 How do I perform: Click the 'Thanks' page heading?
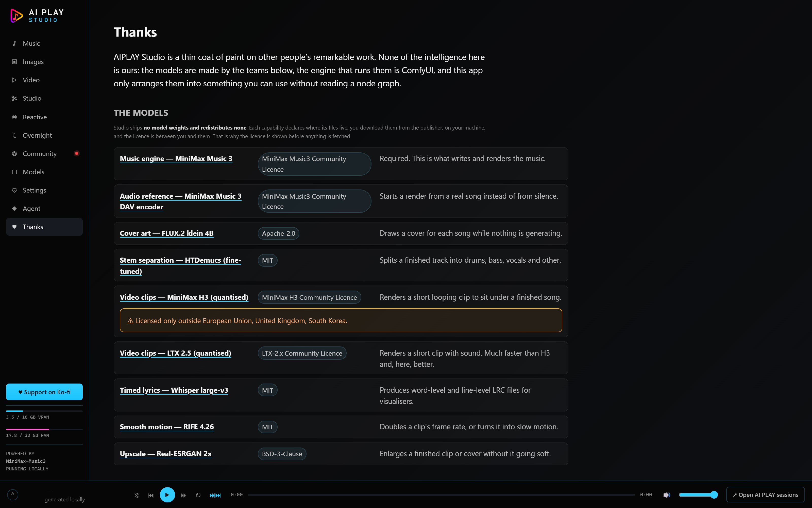135,32
